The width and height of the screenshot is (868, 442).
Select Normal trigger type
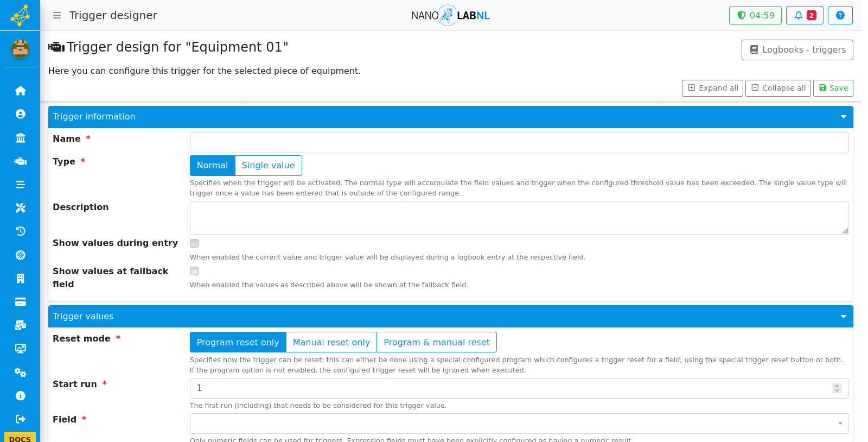(x=212, y=166)
